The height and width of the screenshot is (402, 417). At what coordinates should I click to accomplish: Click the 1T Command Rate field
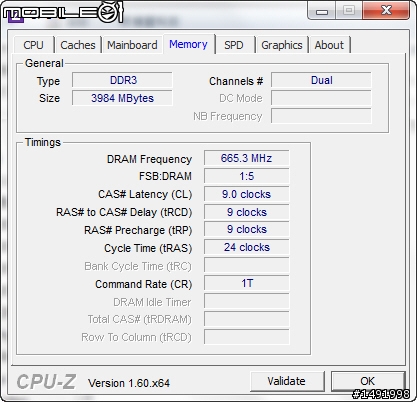click(247, 283)
